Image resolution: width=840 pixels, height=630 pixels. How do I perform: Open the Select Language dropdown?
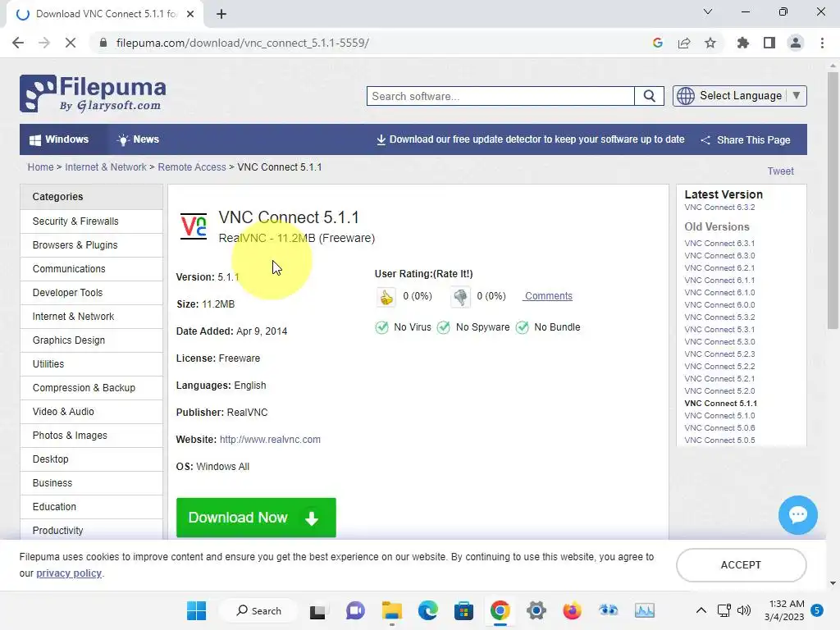pos(740,96)
